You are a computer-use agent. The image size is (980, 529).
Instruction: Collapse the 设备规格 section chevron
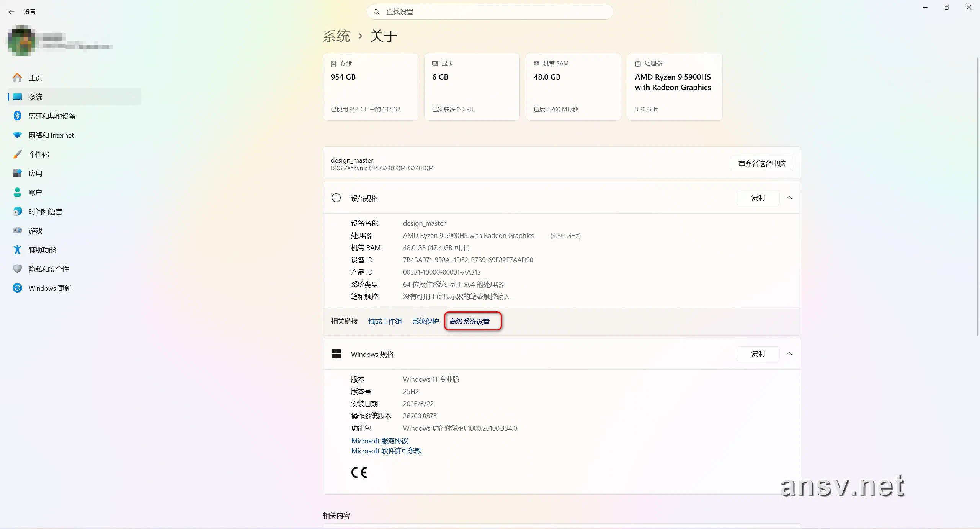coord(789,198)
